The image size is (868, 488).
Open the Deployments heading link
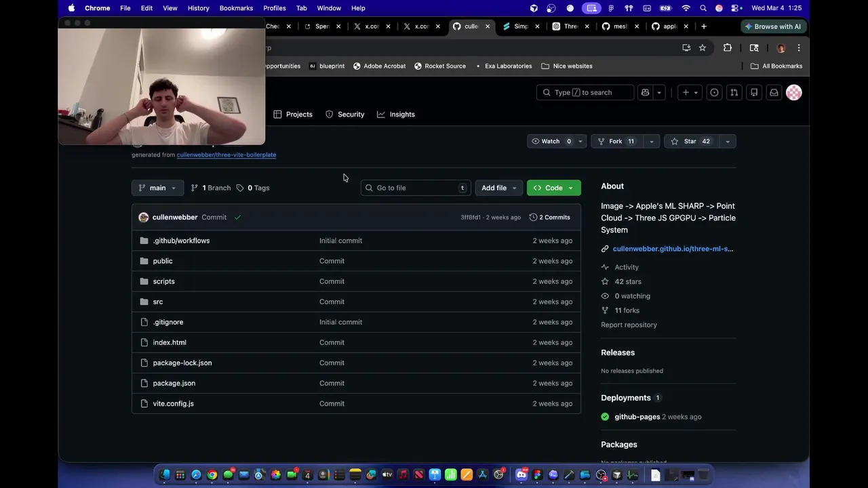coord(625,398)
